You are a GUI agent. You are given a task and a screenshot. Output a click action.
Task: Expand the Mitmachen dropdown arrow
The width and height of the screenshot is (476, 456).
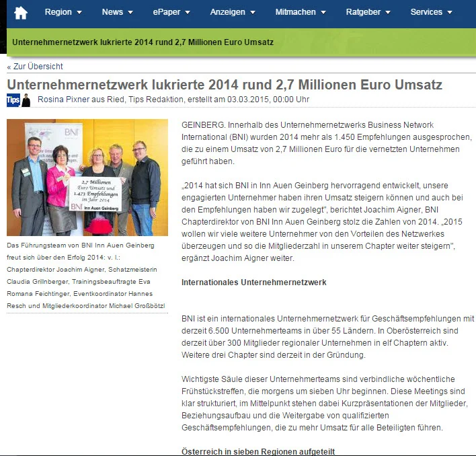point(323,13)
